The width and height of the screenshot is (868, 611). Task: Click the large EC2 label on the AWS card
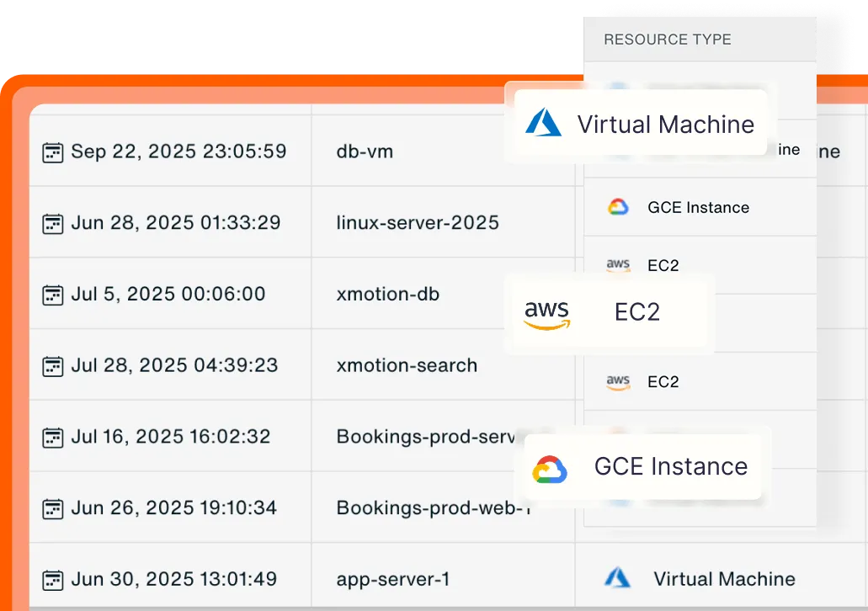pyautogui.click(x=637, y=313)
